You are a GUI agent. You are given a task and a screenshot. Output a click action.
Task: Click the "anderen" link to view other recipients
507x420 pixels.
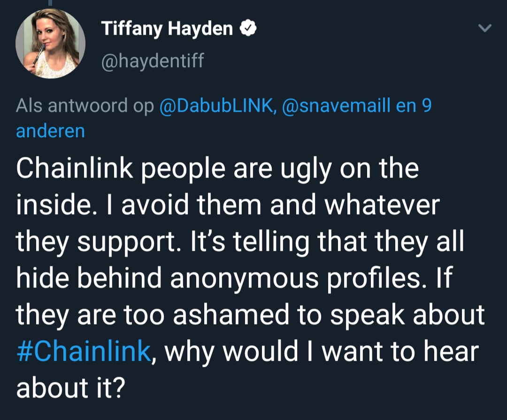tap(51, 131)
